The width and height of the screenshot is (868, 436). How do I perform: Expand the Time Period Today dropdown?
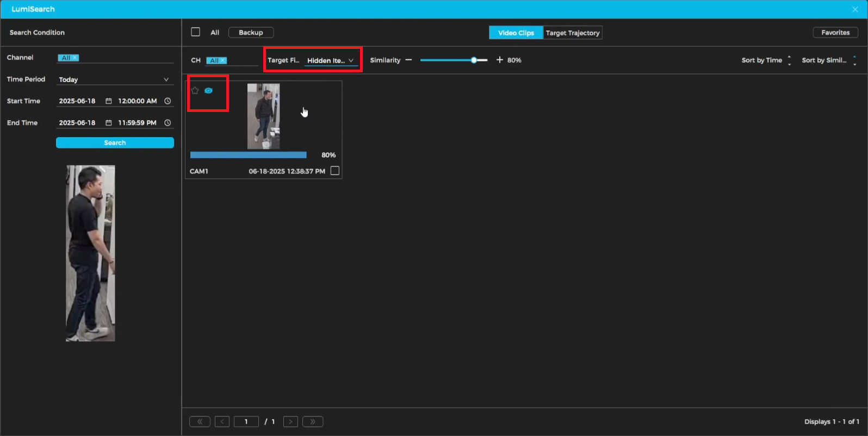[166, 79]
